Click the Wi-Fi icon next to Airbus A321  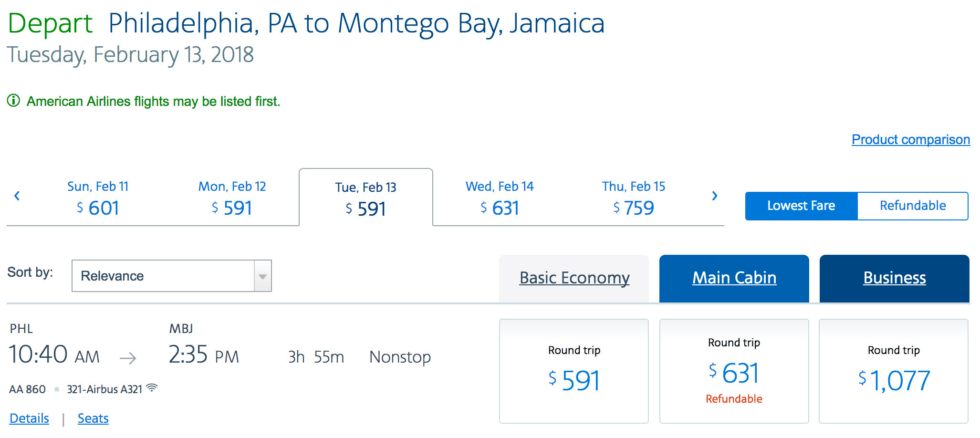click(x=152, y=387)
